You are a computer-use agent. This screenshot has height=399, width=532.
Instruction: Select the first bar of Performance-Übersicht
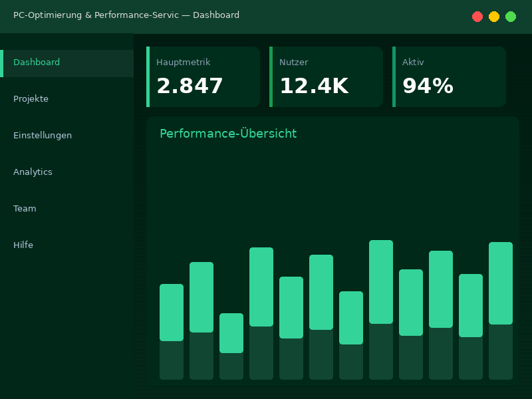point(172,313)
